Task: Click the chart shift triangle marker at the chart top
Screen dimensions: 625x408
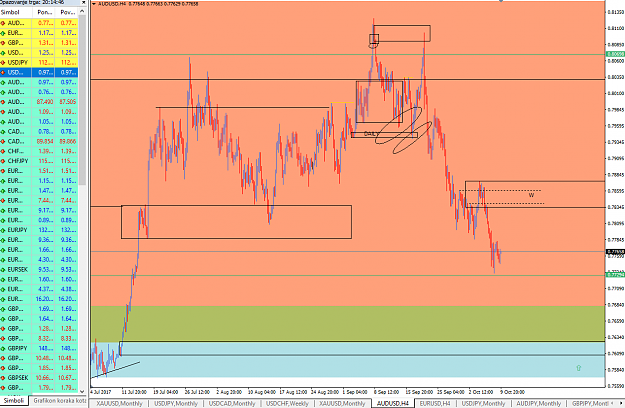Action: 501,1
